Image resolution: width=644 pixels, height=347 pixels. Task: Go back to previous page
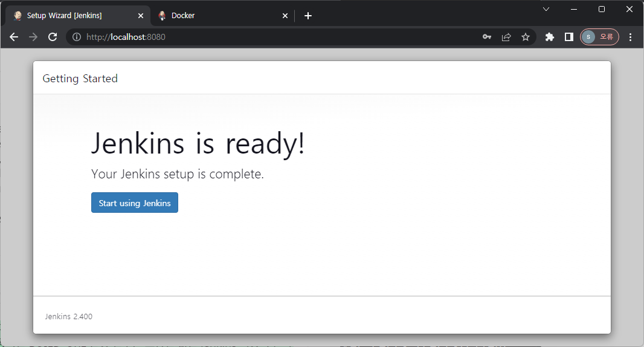14,37
